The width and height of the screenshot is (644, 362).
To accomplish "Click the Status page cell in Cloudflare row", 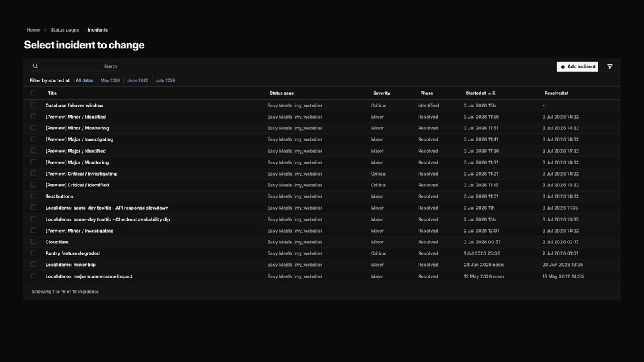I will point(294,242).
